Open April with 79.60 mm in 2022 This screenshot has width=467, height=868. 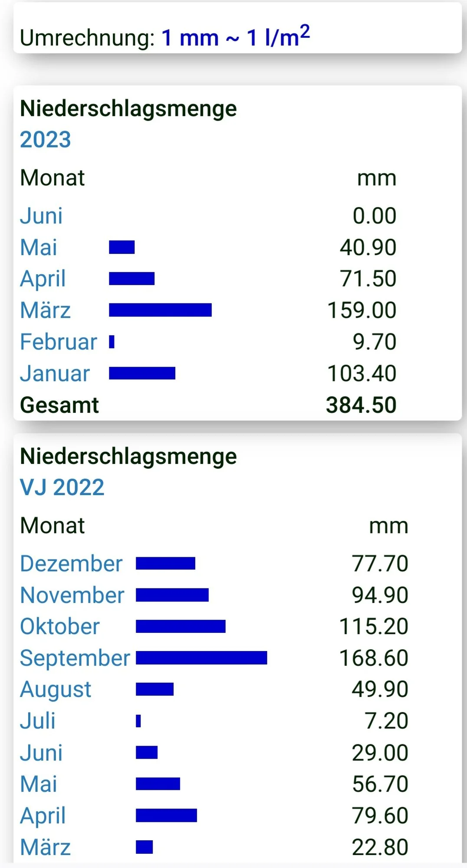point(43,816)
